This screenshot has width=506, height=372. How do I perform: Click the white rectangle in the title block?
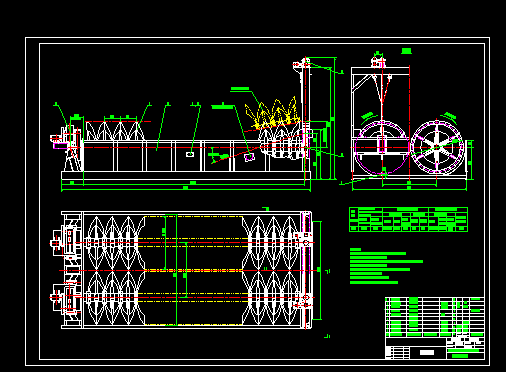pos(427,352)
